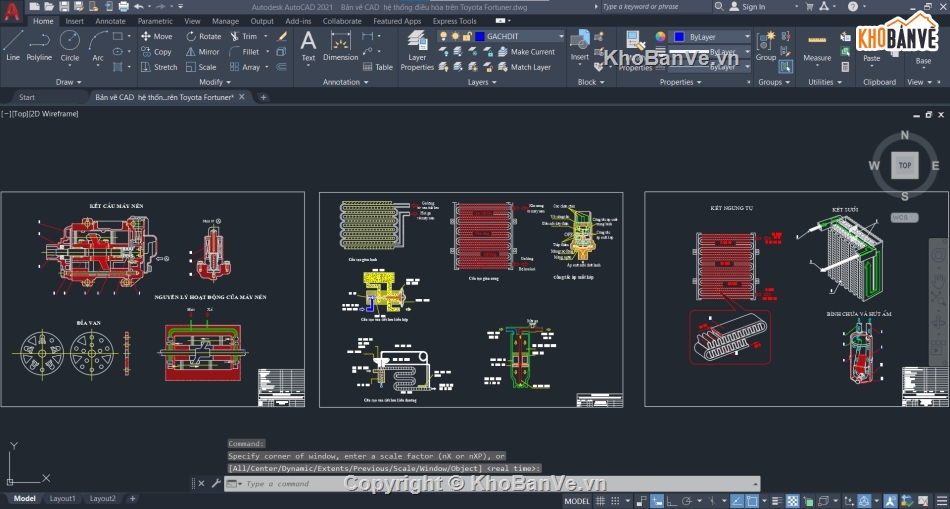Click the Rotate tool
Screen dimensions: 950x509
click(x=204, y=36)
